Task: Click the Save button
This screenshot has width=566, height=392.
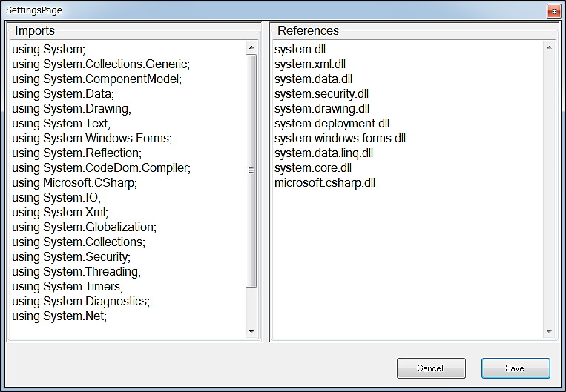Action: click(515, 368)
